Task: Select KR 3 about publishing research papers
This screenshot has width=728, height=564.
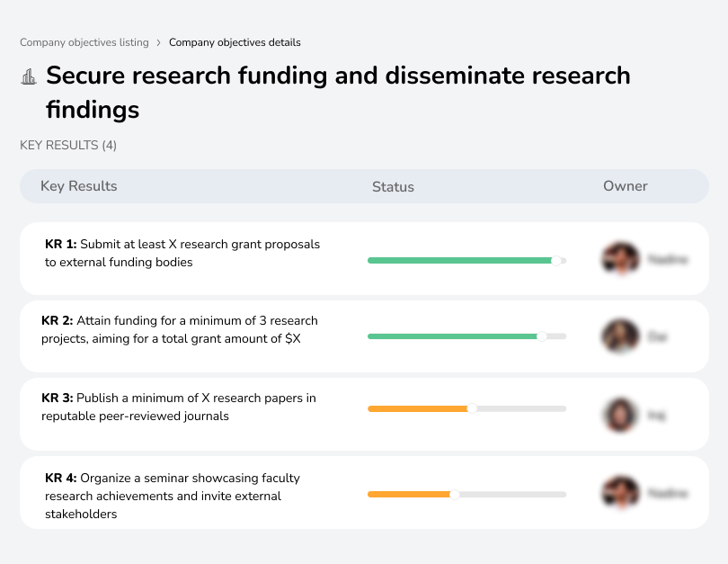Action: tap(179, 407)
